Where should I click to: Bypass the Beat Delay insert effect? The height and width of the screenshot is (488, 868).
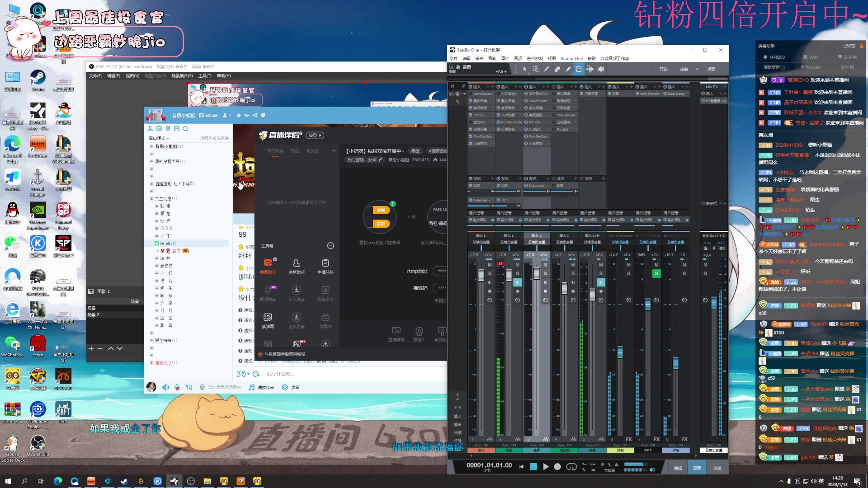point(665,94)
